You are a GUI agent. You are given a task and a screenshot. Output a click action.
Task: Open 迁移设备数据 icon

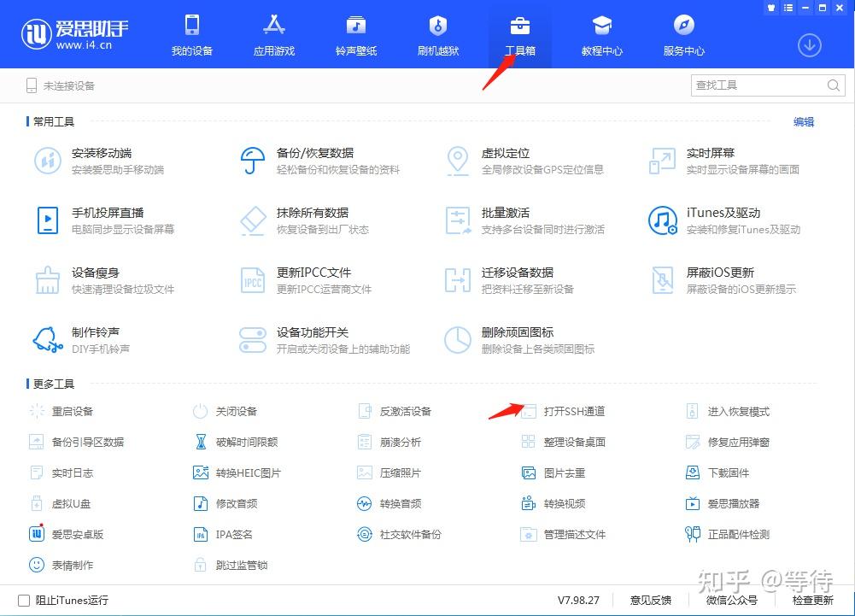tap(458, 280)
